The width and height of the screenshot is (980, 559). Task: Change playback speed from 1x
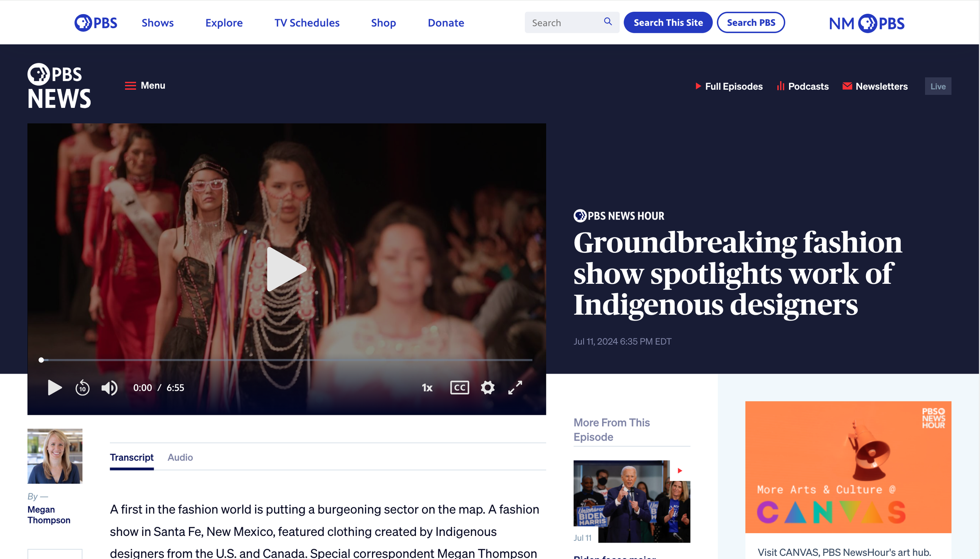pyautogui.click(x=427, y=388)
